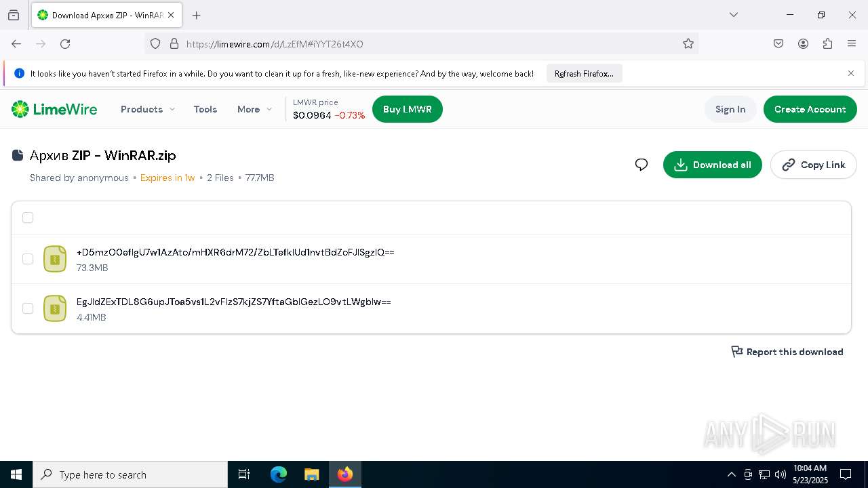This screenshot has width=868, height=488.
Task: Select the Download Архив ZIP browser tab
Action: click(x=106, y=15)
